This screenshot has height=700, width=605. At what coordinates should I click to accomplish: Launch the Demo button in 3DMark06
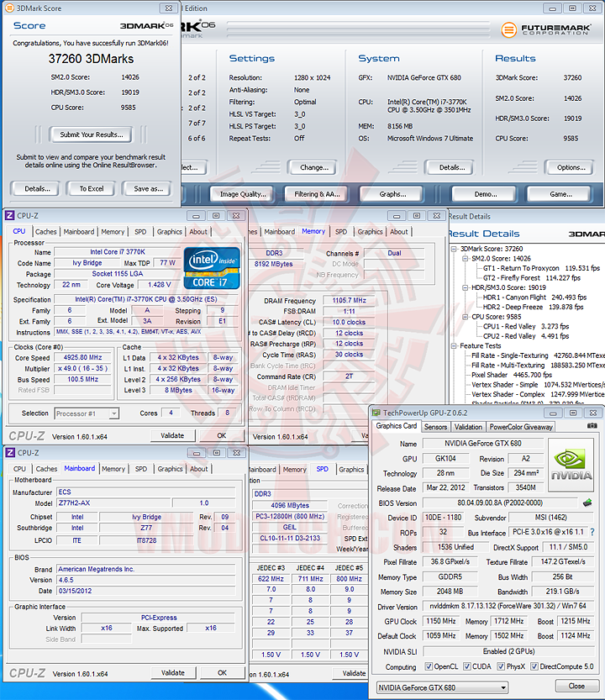[x=486, y=194]
